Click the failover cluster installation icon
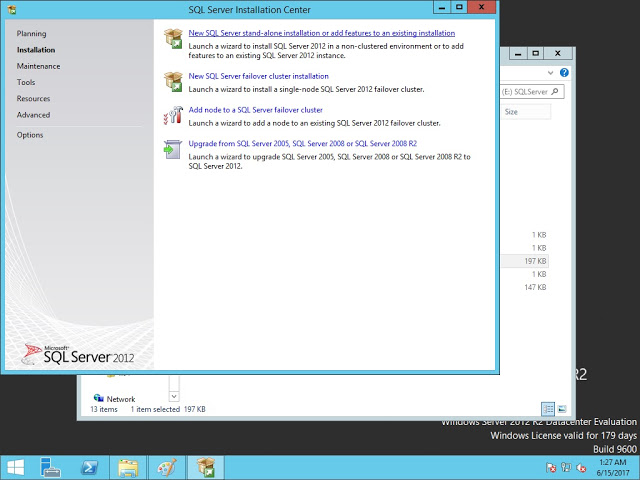Image resolution: width=640 pixels, height=480 pixels. tap(171, 82)
